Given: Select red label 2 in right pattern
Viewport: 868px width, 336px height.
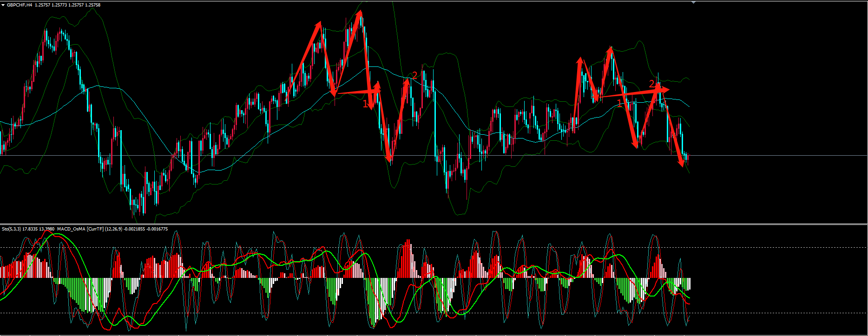Looking at the screenshot, I should tap(651, 84).
